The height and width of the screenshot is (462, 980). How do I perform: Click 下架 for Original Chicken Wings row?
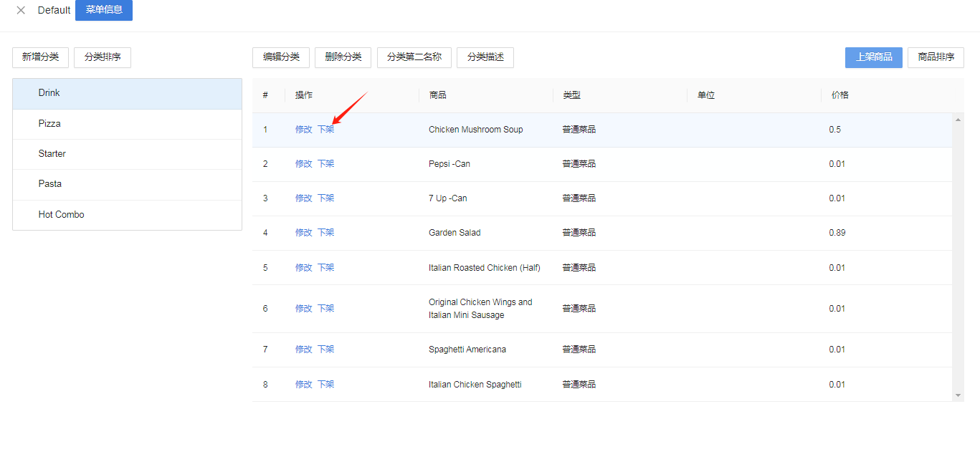click(326, 309)
